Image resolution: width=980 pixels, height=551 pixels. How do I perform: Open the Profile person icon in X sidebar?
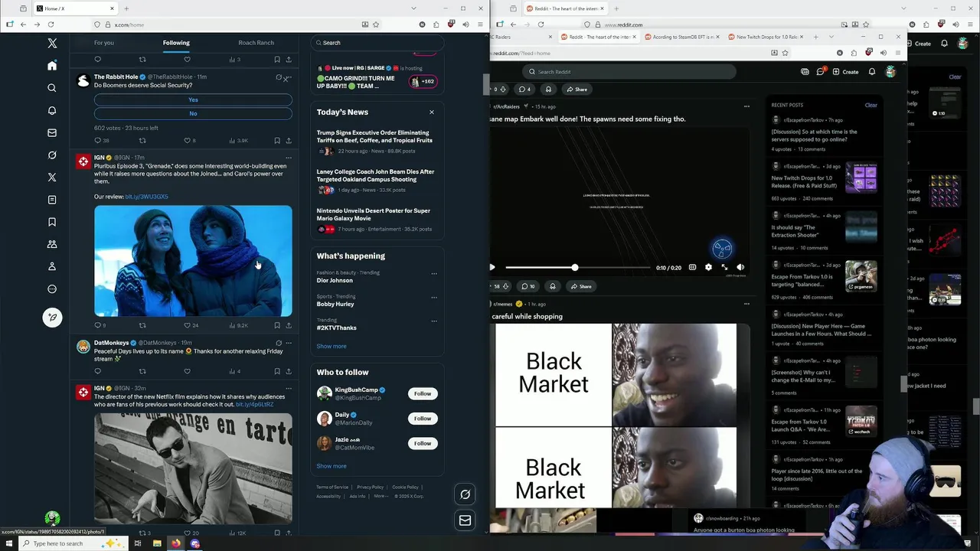pos(52,266)
